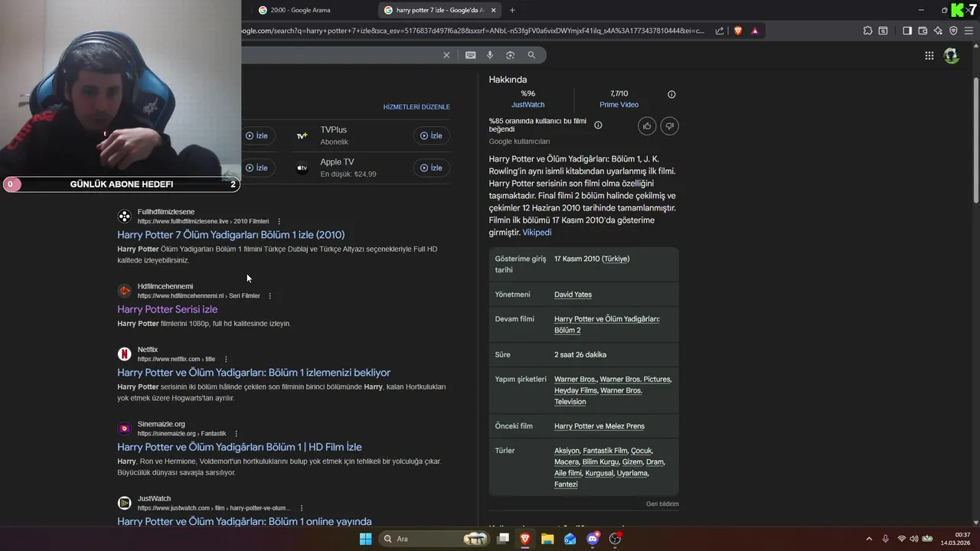The image size is (980, 551).
Task: Click the share icon in address bar
Action: pyautogui.click(x=720, y=31)
